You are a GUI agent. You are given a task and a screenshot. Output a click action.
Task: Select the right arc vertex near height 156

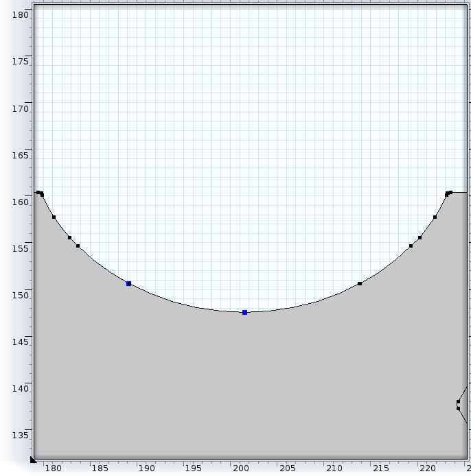coord(420,237)
